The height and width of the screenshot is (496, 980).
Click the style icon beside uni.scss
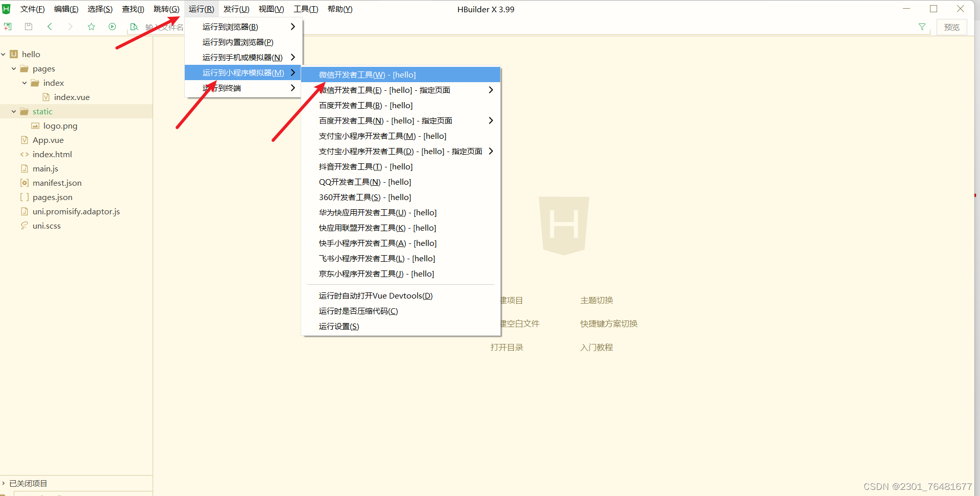tap(24, 226)
